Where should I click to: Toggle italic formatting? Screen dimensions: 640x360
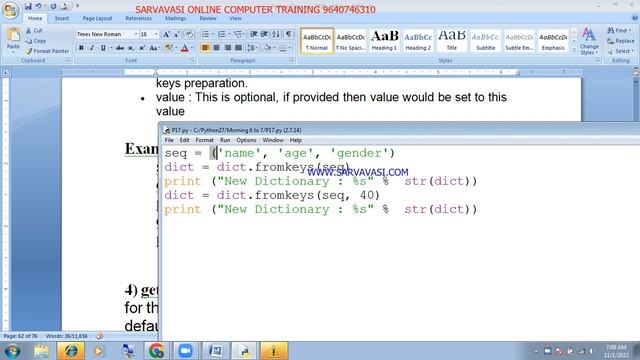pos(92,48)
